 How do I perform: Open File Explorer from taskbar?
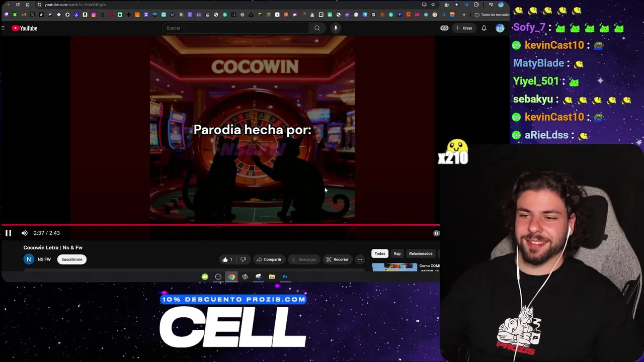pos(272,277)
